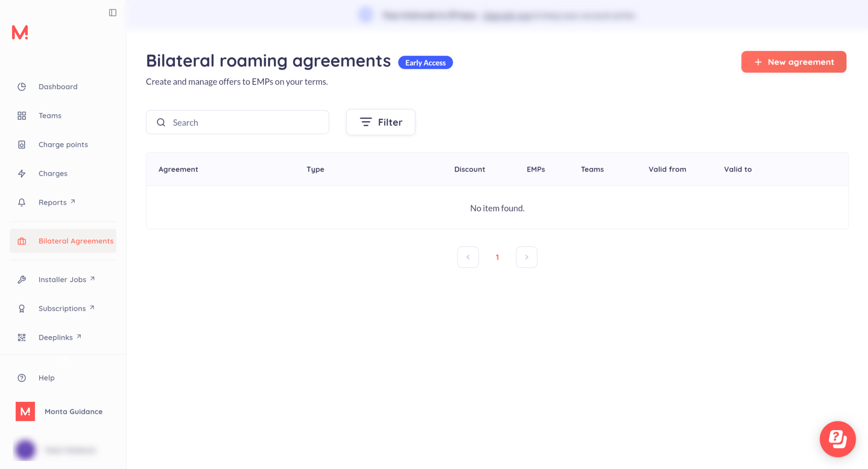Click the Reports bell icon
868x469 pixels.
[x=22, y=202]
